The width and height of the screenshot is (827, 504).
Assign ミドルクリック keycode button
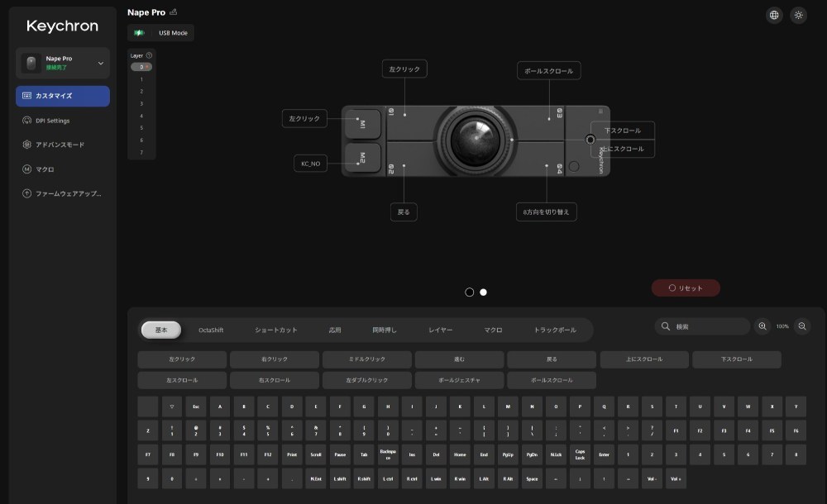coord(367,359)
